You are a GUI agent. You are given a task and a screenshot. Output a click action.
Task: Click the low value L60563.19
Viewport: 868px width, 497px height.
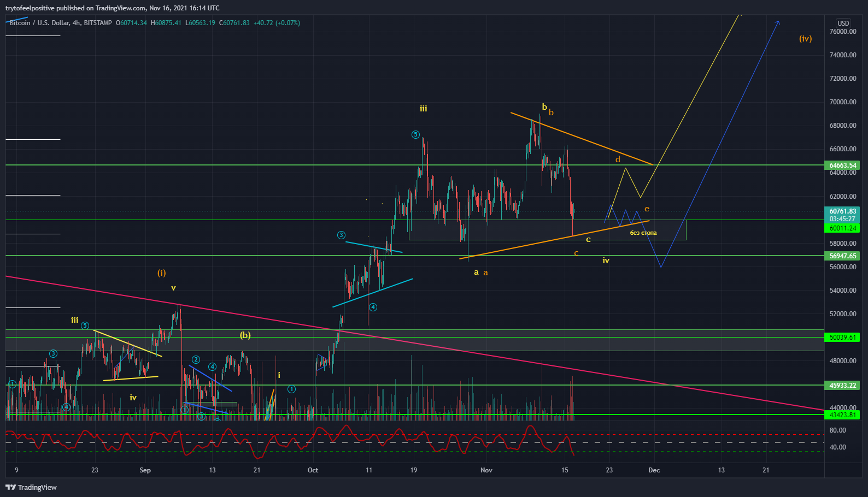(200, 23)
